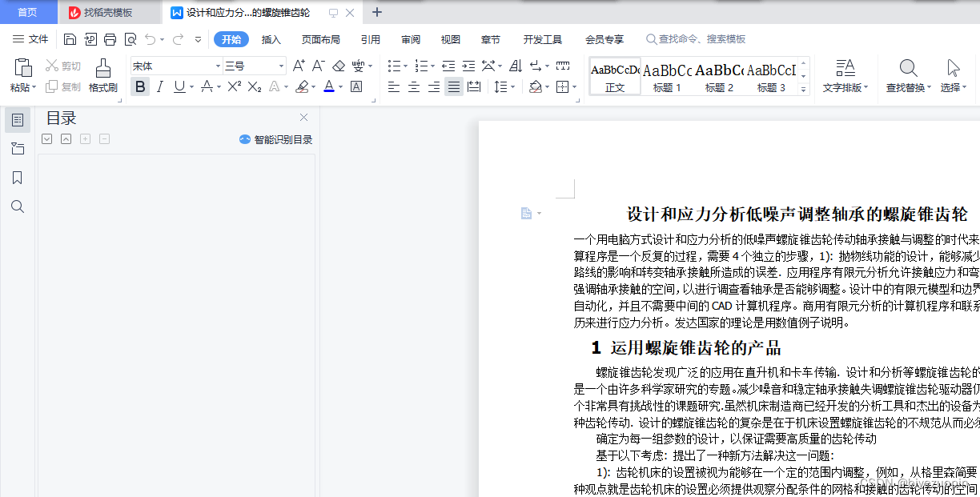This screenshot has width=980, height=497.
Task: Enable center text alignment
Action: 413,86
